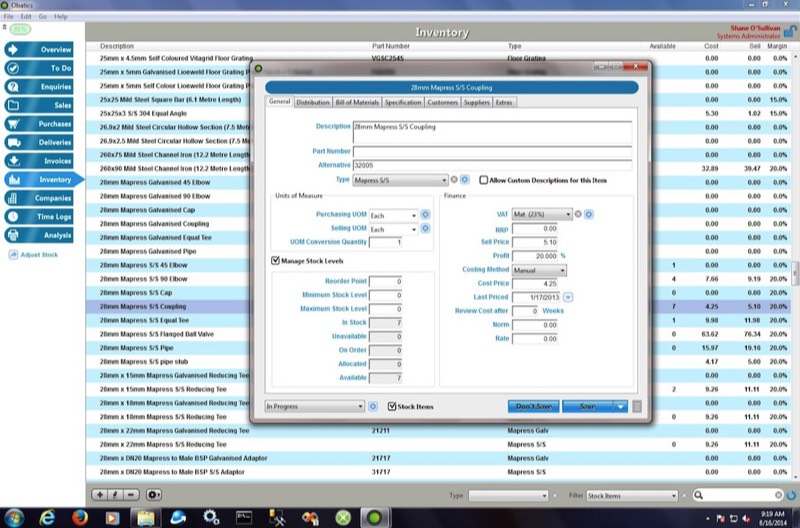Remove inventory item with minus button
The width and height of the screenshot is (800, 528).
pos(131,494)
